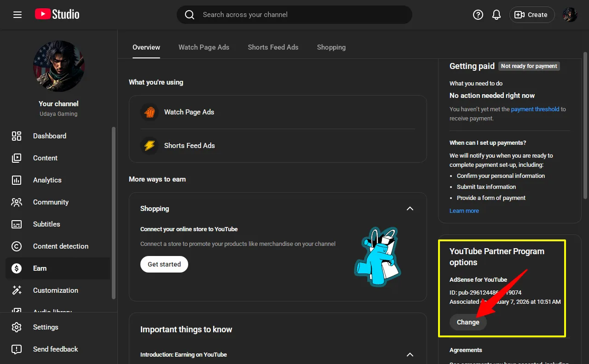Open the Customization menu item
The height and width of the screenshot is (364, 589).
(58, 290)
